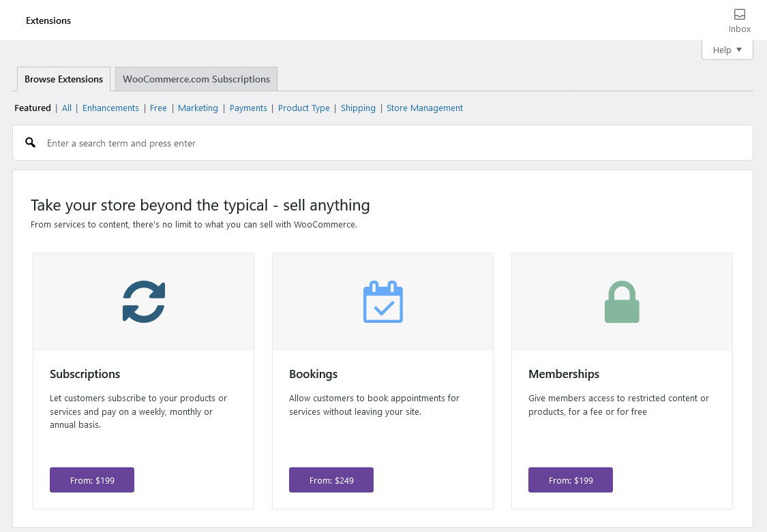Expand the Help dropdown
The width and height of the screenshot is (767, 532).
pos(727,50)
